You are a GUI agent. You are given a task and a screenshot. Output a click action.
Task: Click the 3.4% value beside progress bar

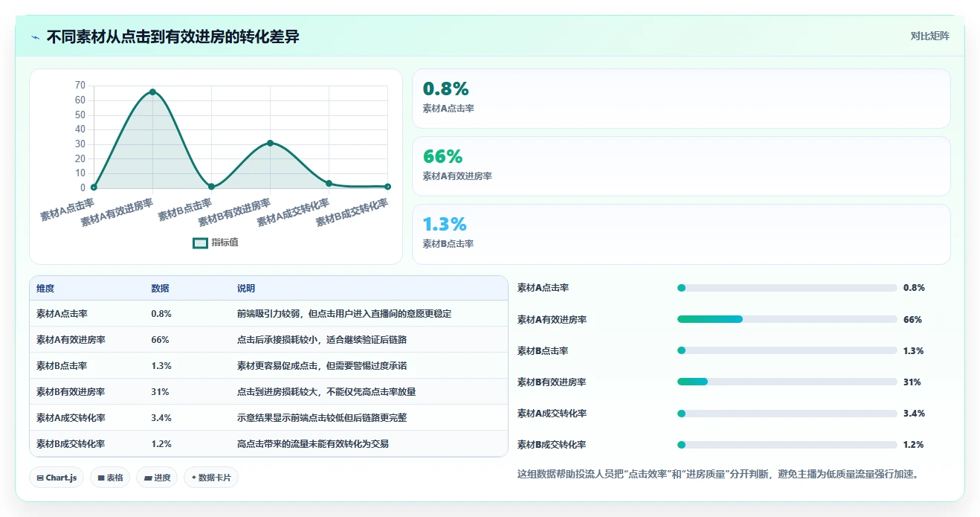915,414
